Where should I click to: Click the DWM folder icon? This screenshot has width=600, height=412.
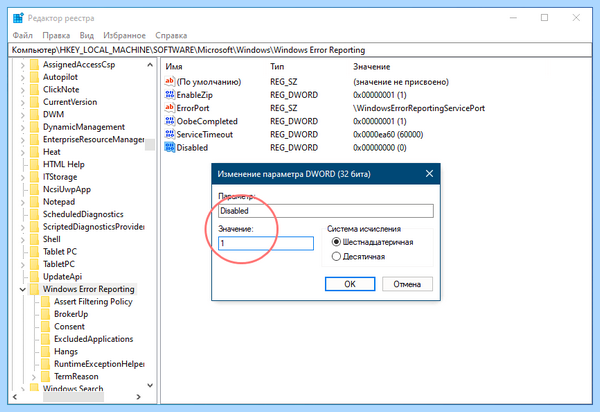[34, 114]
